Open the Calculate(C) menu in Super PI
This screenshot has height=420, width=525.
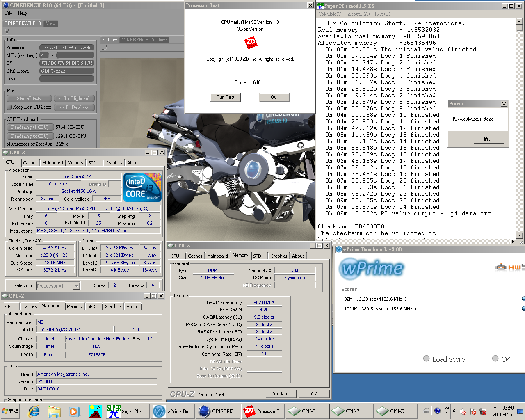331,14
